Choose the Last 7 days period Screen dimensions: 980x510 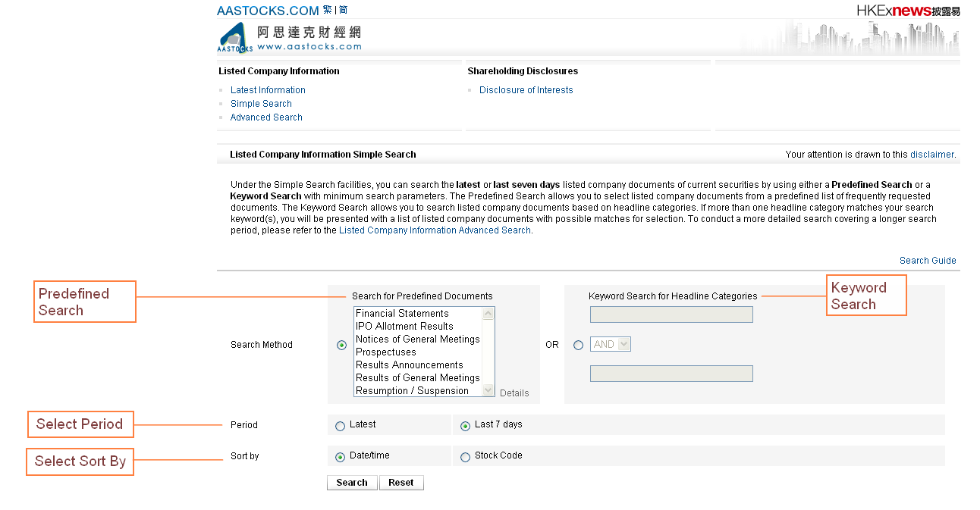tap(465, 426)
